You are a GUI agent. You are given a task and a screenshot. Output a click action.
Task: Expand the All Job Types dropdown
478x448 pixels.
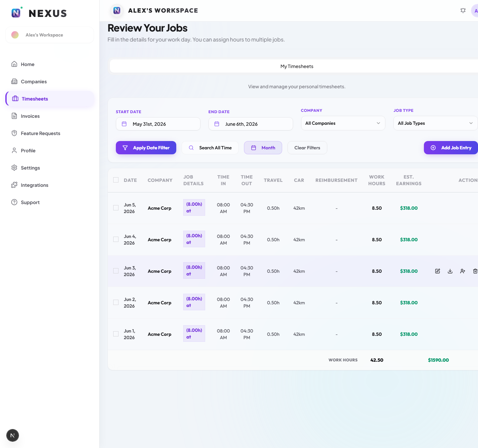[436, 123]
